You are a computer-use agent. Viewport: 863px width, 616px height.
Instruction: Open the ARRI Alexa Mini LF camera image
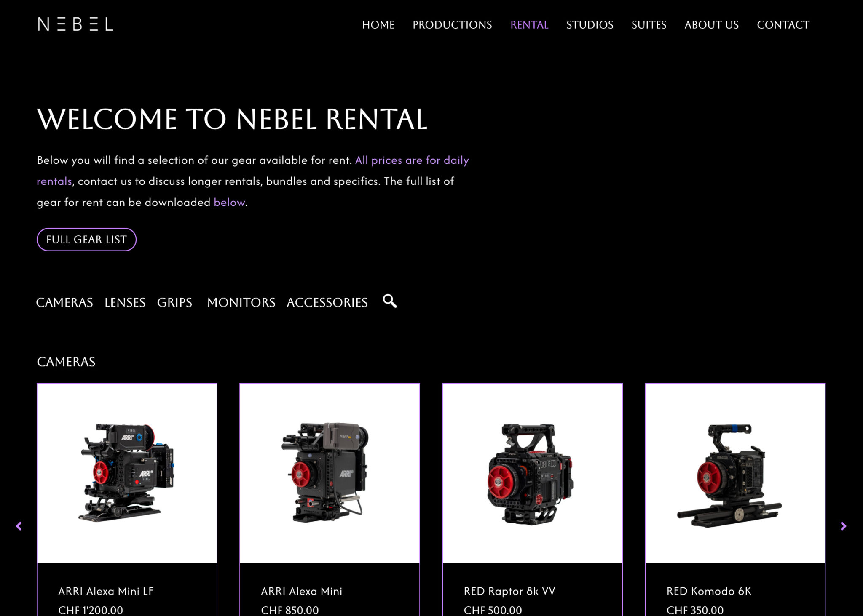tap(127, 473)
